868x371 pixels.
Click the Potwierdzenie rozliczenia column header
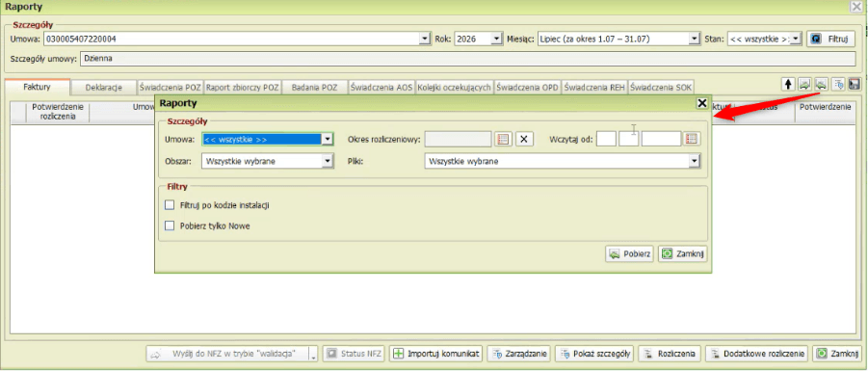click(x=58, y=112)
